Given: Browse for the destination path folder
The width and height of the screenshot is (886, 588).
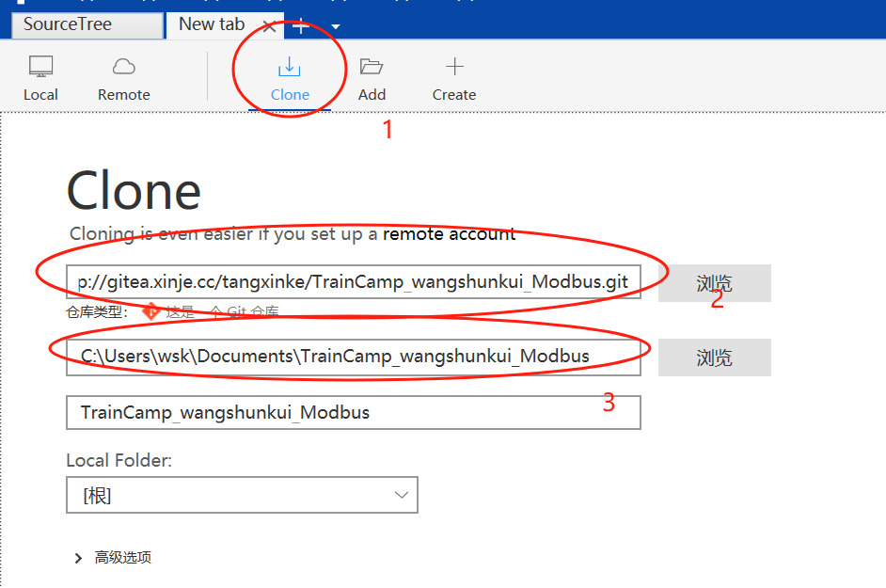Looking at the screenshot, I should [714, 358].
